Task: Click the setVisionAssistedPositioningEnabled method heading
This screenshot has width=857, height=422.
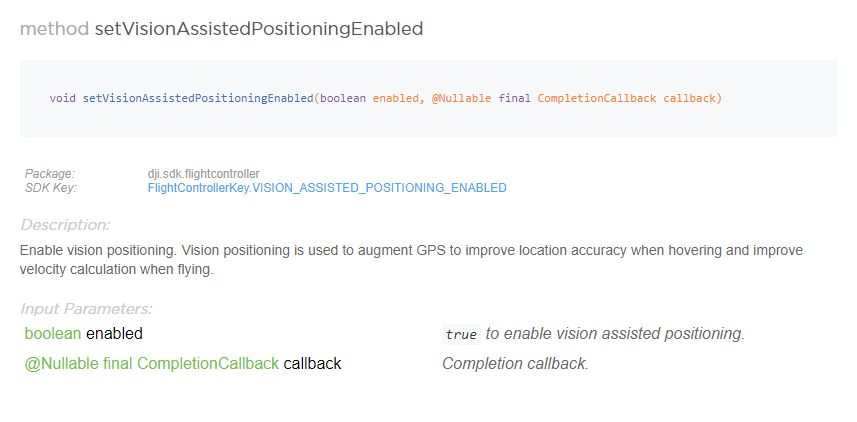Action: (258, 29)
